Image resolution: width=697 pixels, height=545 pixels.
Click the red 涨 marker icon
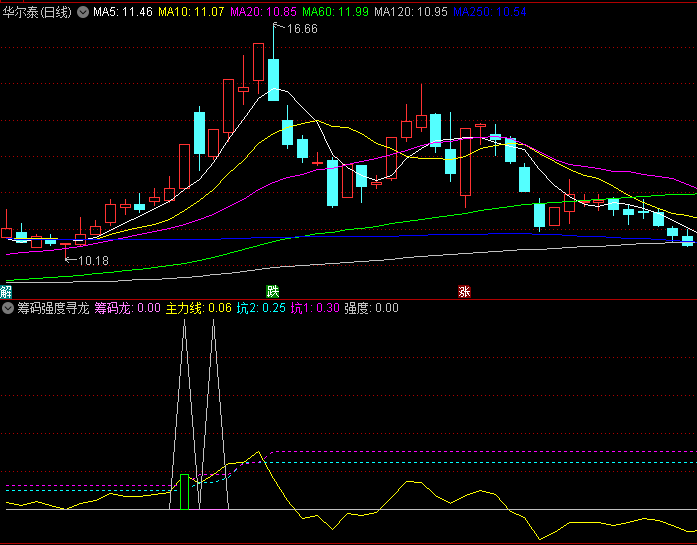click(x=464, y=292)
